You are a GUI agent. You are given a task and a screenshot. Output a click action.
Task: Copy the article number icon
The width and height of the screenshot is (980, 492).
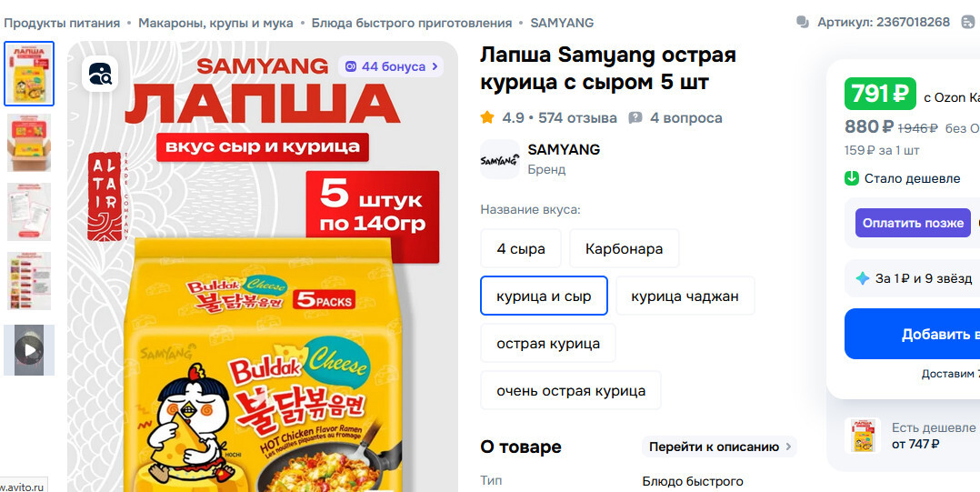pyautogui.click(x=967, y=23)
